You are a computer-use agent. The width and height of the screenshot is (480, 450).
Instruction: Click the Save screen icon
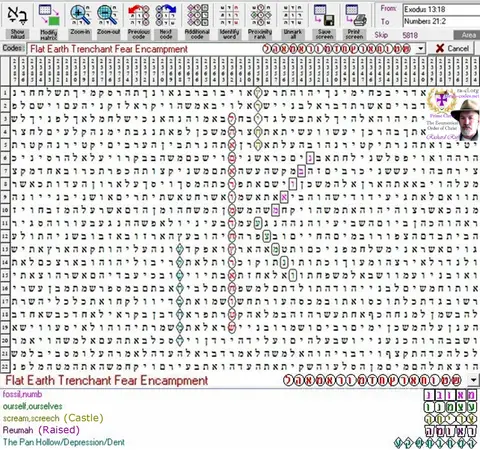pyautogui.click(x=324, y=15)
